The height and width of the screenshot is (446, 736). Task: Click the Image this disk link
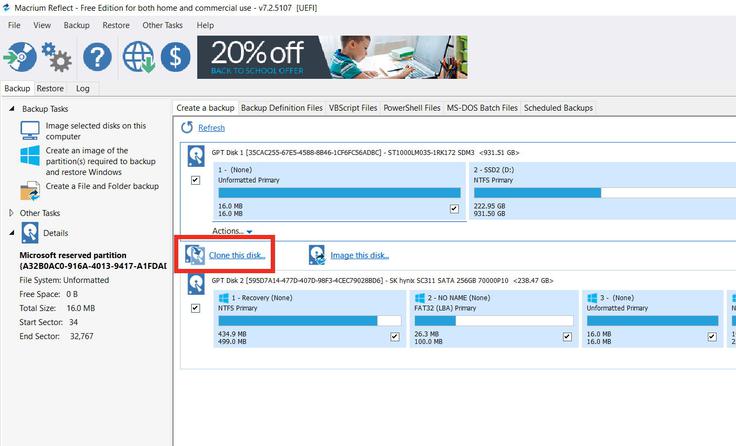pyautogui.click(x=360, y=255)
